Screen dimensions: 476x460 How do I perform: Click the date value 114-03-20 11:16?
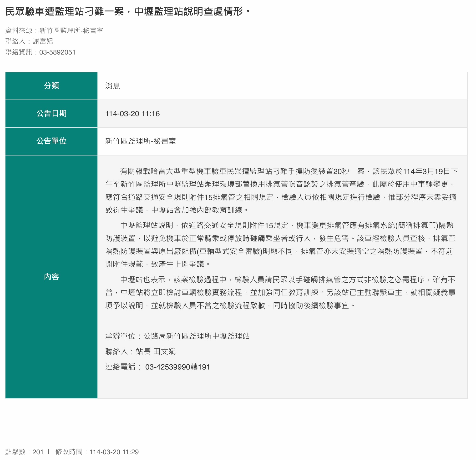pyautogui.click(x=132, y=114)
